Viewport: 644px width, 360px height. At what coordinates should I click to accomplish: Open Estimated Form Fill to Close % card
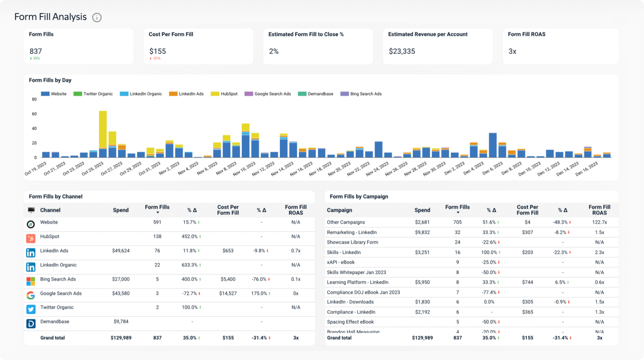click(x=318, y=46)
